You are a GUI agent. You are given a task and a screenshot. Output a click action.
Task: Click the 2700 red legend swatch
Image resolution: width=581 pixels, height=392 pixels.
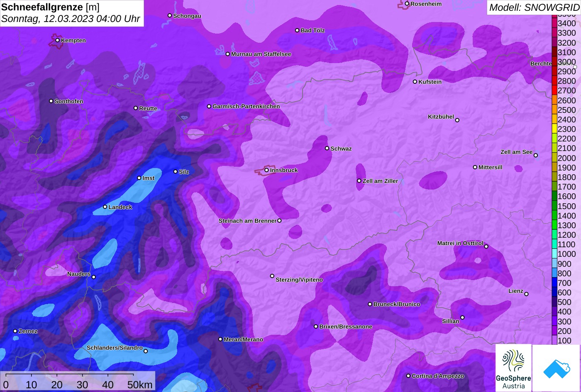[554, 90]
